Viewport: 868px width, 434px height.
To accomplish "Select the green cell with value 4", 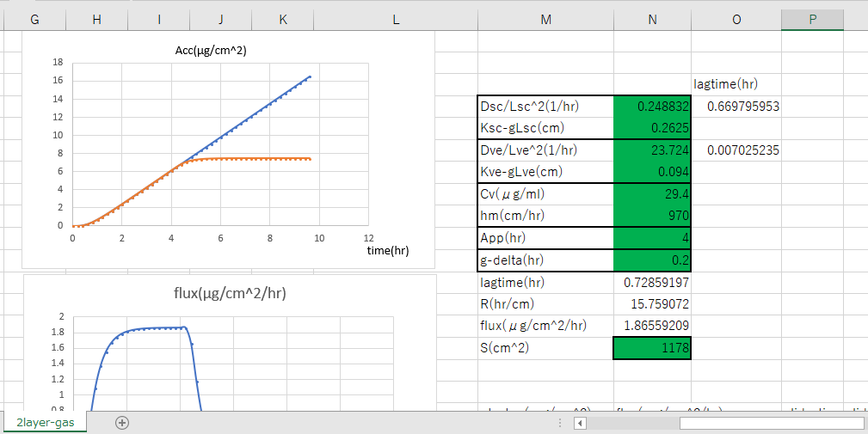I will pyautogui.click(x=652, y=238).
